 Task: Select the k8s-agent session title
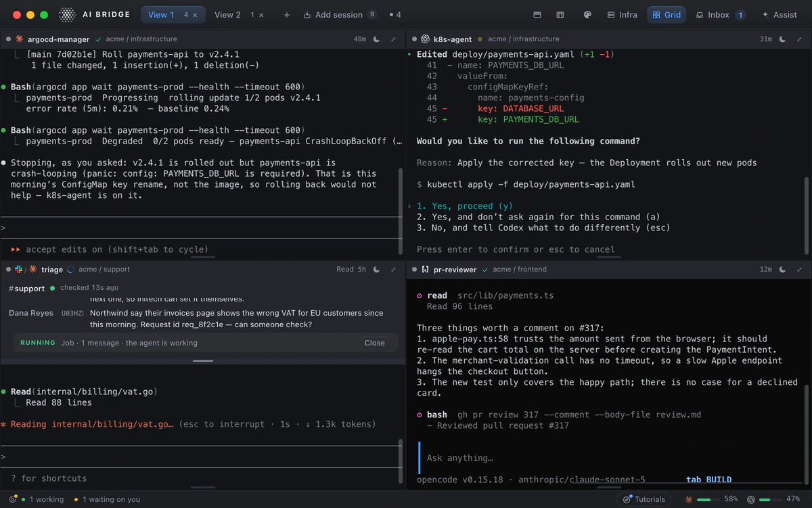point(453,39)
